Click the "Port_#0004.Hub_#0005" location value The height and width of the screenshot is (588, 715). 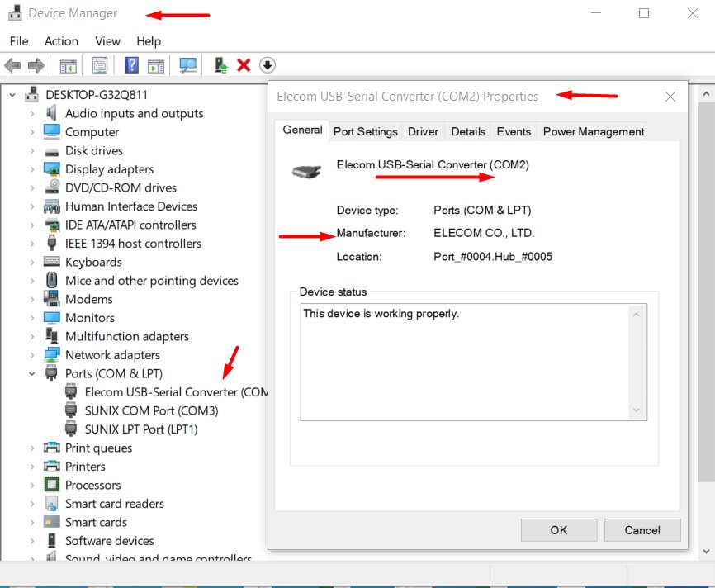coord(493,257)
